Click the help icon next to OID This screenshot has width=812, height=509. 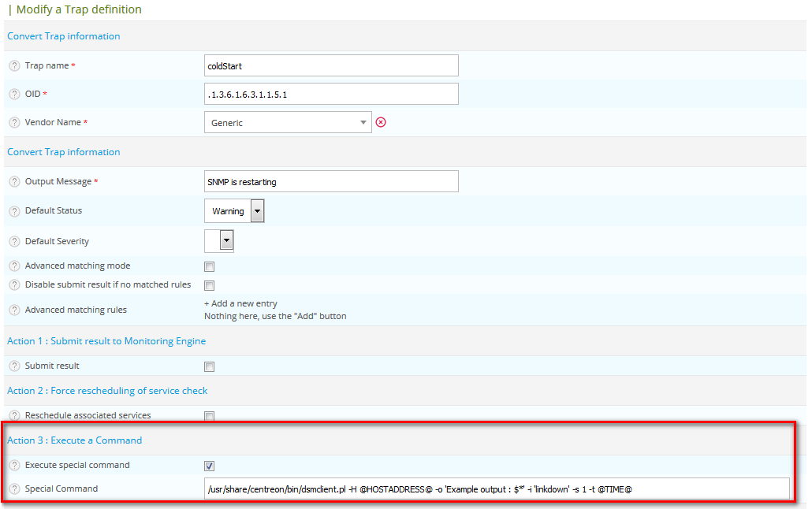pyautogui.click(x=14, y=95)
